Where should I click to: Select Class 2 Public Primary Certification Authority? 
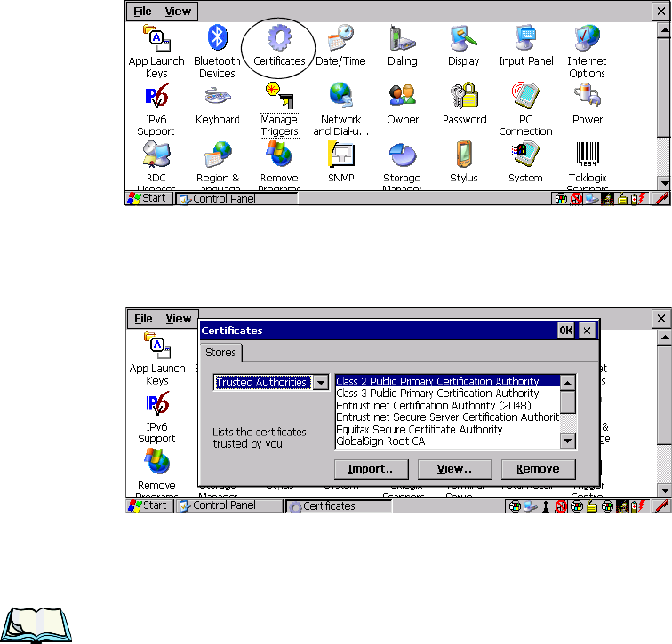447,381
